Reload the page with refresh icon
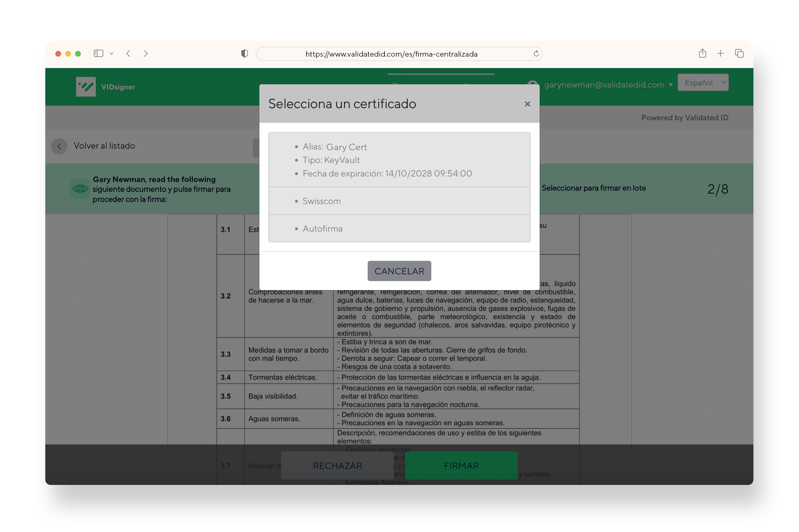Image resolution: width=799 pixels, height=532 pixels. coord(536,54)
